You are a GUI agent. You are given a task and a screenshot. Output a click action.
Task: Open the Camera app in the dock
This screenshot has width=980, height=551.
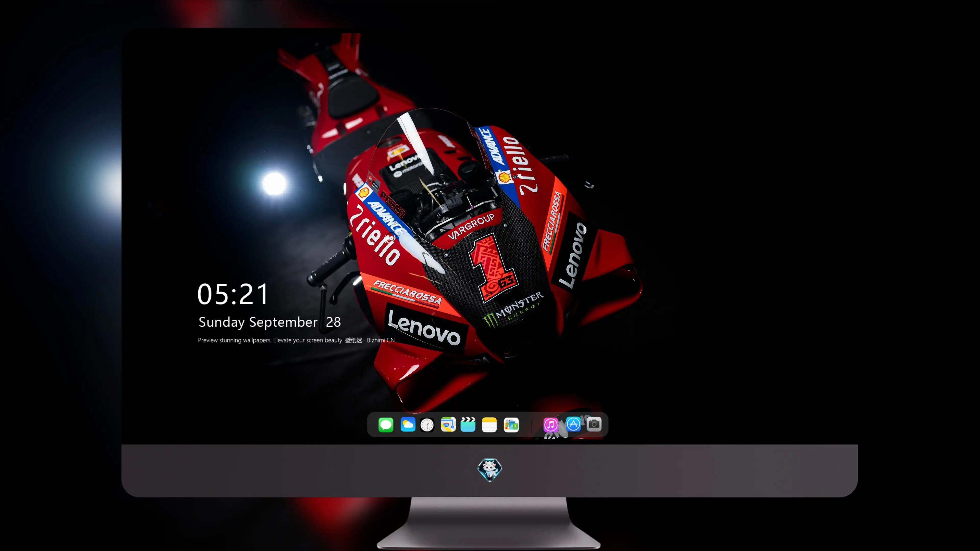pos(594,424)
